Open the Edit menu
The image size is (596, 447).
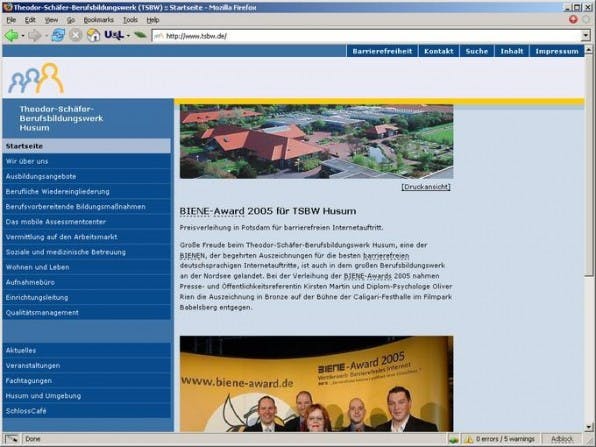[30, 20]
